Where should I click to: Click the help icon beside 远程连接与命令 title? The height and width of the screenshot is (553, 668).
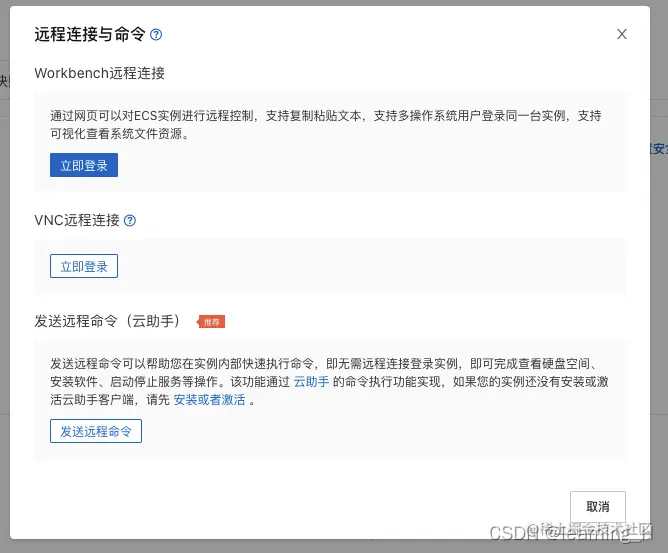pos(156,35)
